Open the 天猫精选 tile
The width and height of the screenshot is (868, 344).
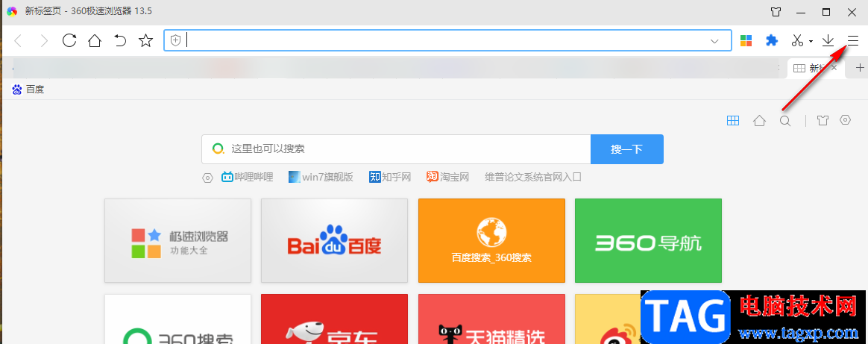pos(491,319)
